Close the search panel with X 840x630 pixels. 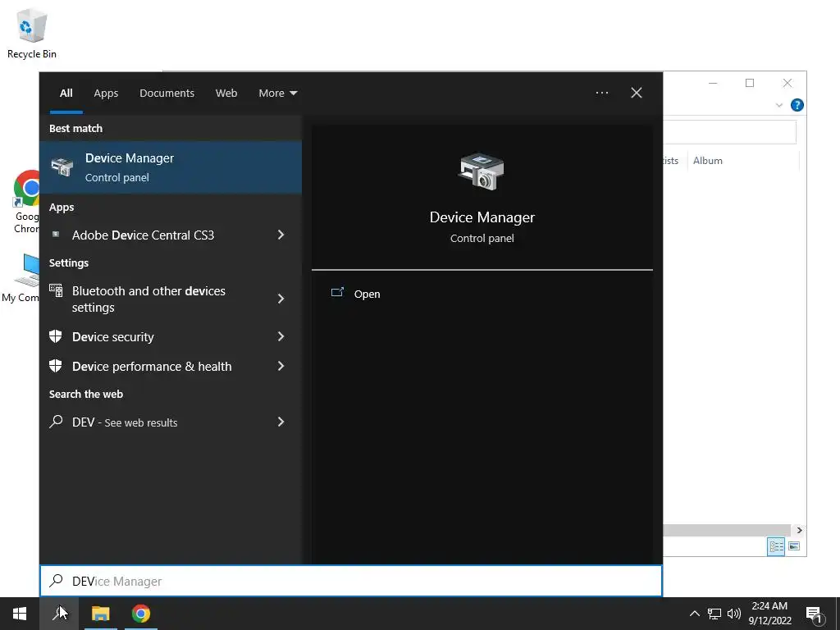[636, 93]
